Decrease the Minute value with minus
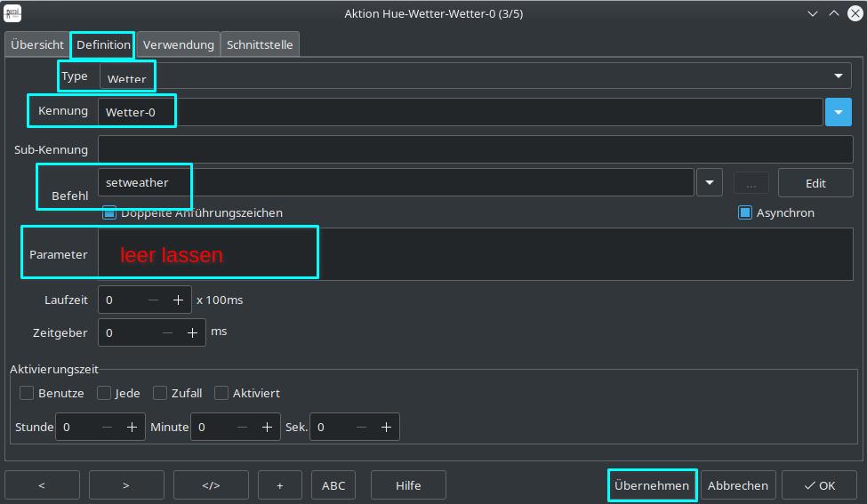Image resolution: width=867 pixels, height=504 pixels. point(242,428)
